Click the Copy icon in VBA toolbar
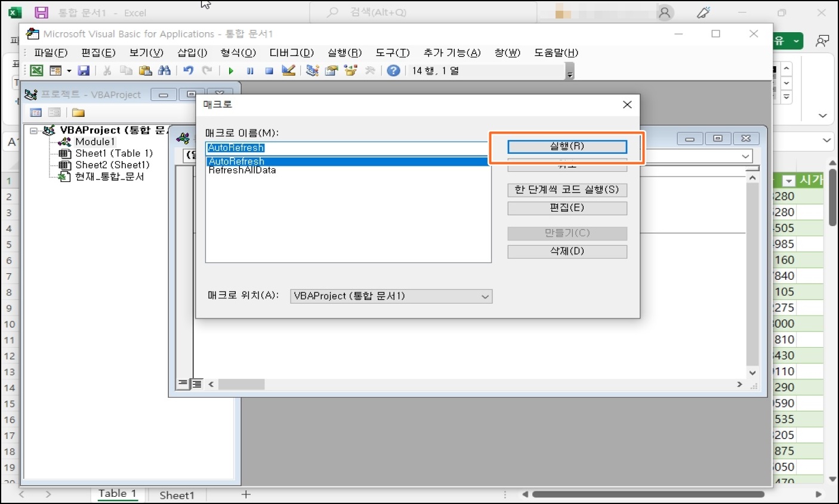The width and height of the screenshot is (839, 504). coord(126,71)
